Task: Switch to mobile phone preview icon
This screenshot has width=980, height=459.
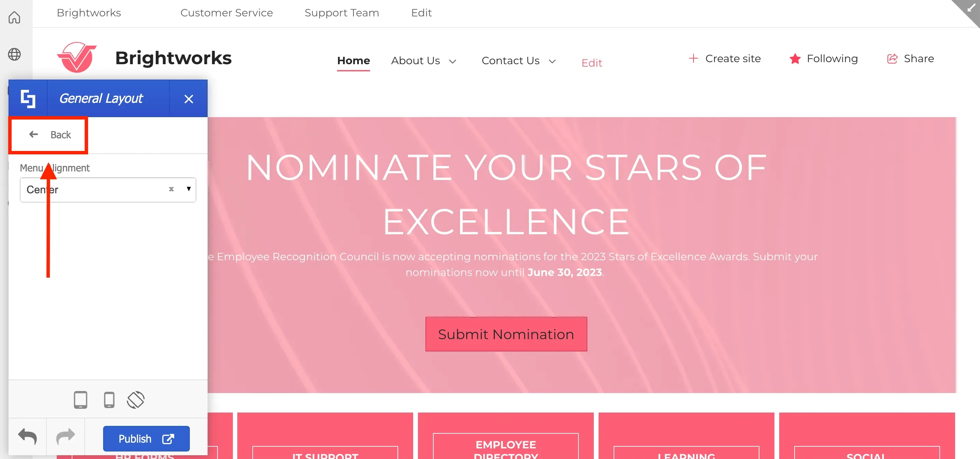Action: coord(109,400)
